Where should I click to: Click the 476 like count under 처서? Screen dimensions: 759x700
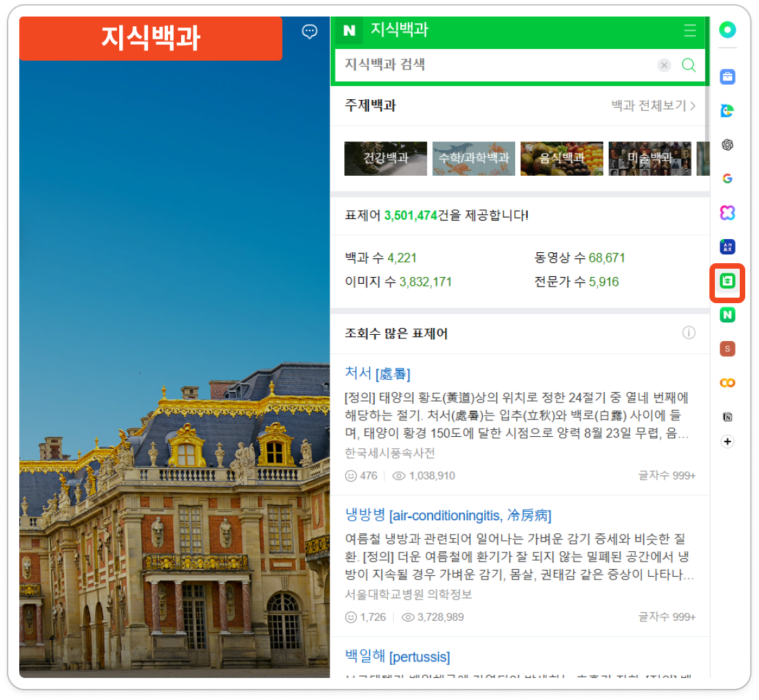(361, 476)
